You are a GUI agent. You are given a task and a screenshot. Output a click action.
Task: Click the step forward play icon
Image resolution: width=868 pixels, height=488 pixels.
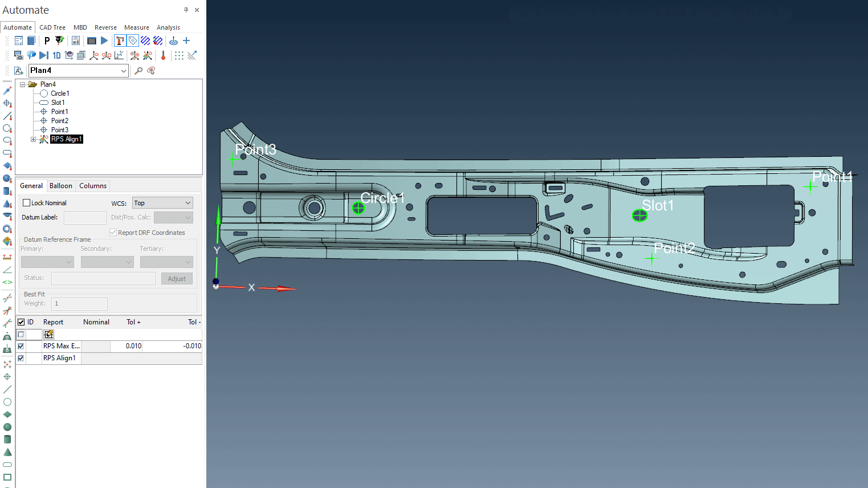point(44,55)
